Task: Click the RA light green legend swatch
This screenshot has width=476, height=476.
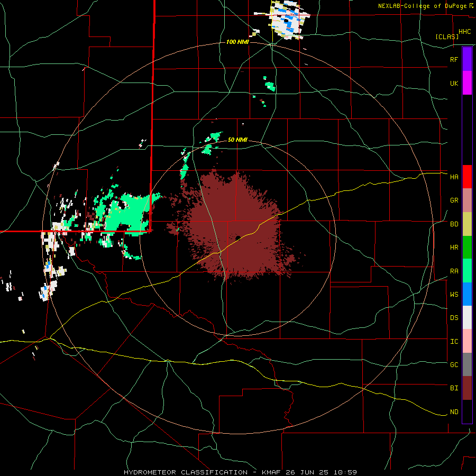Action: point(467,271)
